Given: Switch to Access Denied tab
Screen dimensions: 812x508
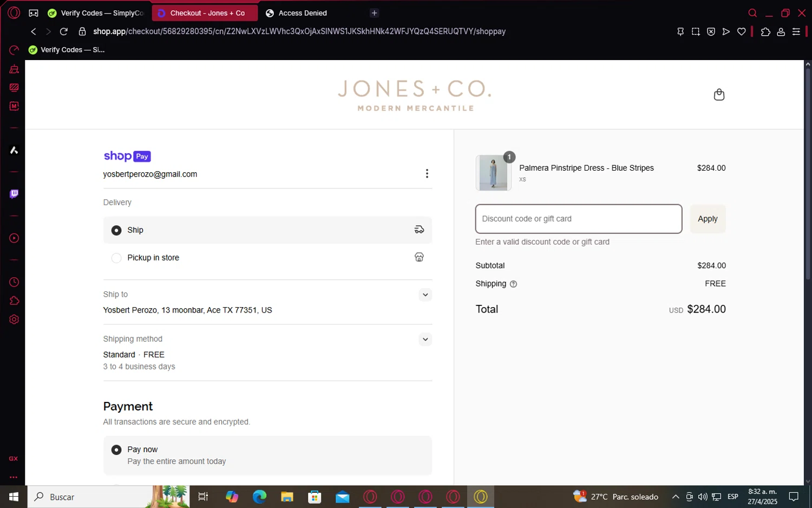Looking at the screenshot, I should click(311, 13).
